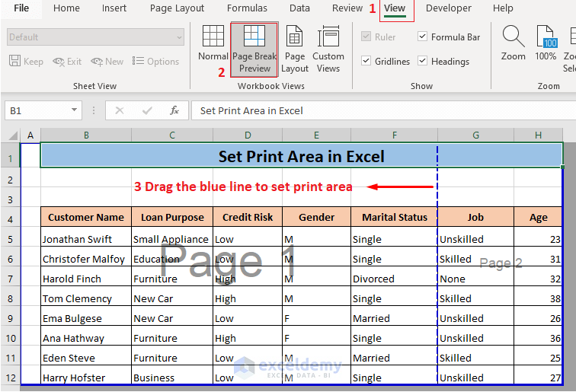Open sheet view Options
Viewport: 576px width, 392px height.
coord(155,62)
